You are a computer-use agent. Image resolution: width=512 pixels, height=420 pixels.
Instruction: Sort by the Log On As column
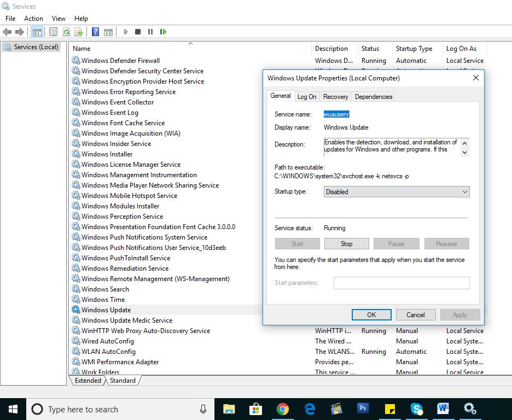(464, 48)
